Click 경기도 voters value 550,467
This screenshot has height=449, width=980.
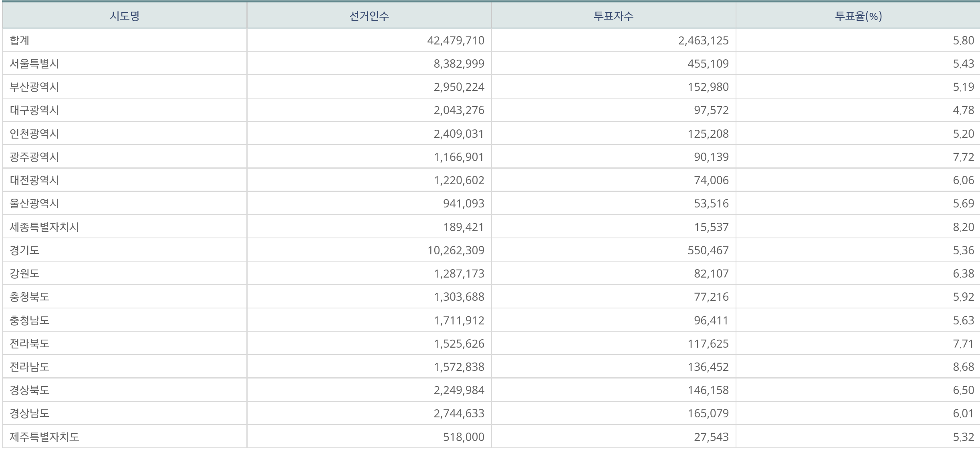(x=708, y=250)
